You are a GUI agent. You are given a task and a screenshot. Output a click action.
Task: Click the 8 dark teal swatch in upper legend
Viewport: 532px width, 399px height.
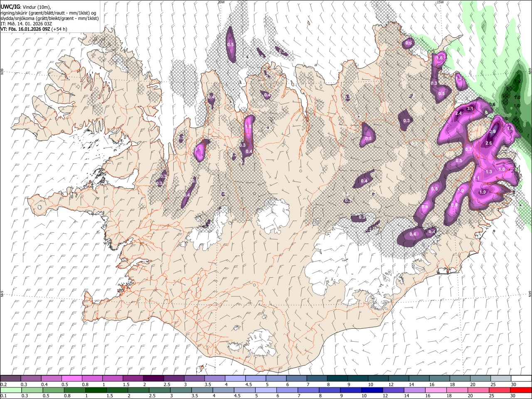[337, 379]
